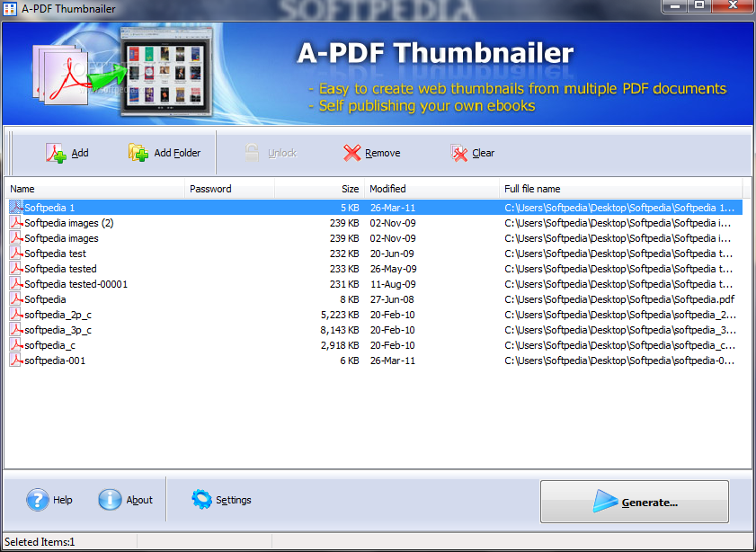The height and width of the screenshot is (552, 756).
Task: Select the Softpedia images (2) row
Action: point(376,223)
